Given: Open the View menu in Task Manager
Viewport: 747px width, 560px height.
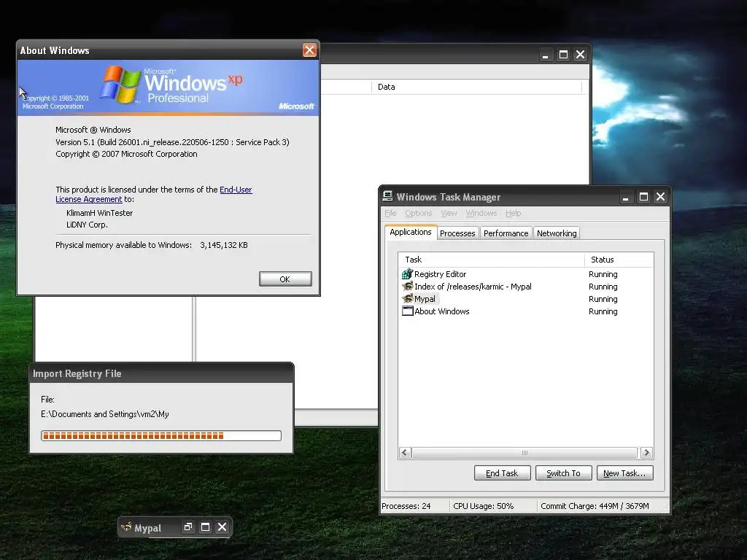Looking at the screenshot, I should pyautogui.click(x=449, y=213).
